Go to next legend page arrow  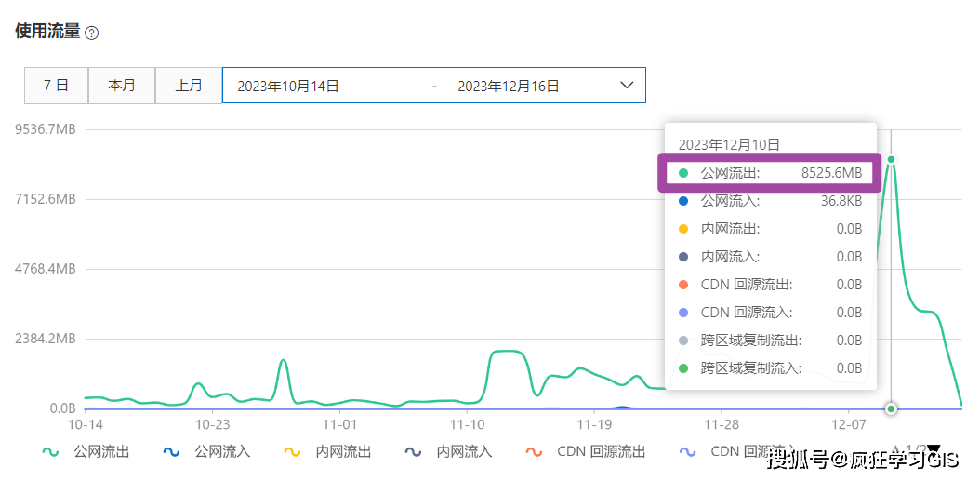934,449
